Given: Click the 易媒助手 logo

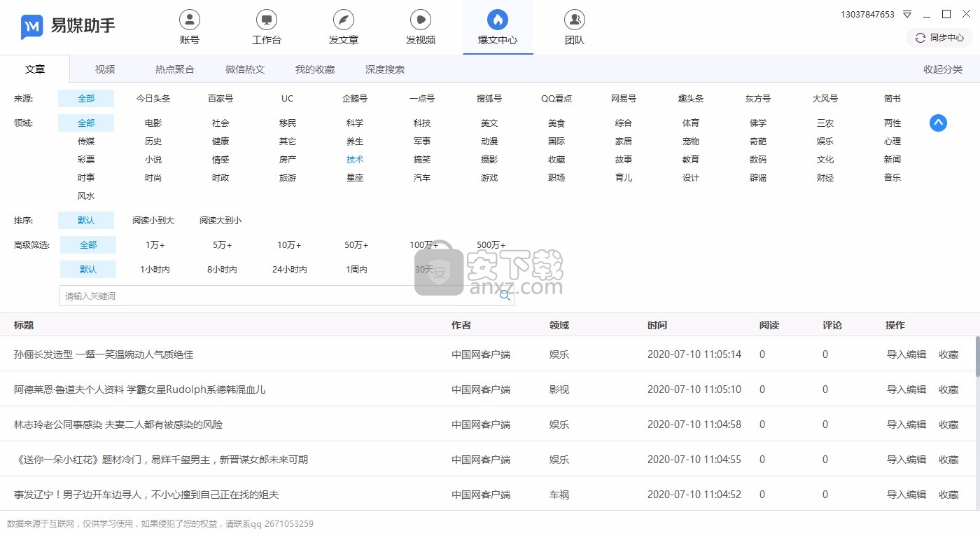Looking at the screenshot, I should pyautogui.click(x=68, y=27).
